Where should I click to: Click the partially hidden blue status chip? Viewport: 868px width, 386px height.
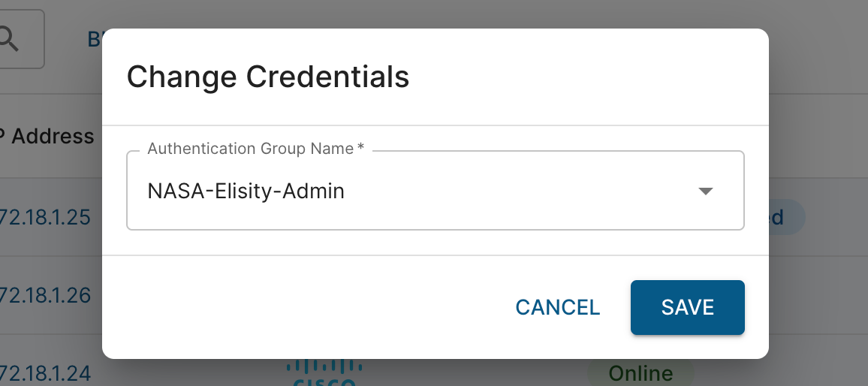[x=787, y=217]
